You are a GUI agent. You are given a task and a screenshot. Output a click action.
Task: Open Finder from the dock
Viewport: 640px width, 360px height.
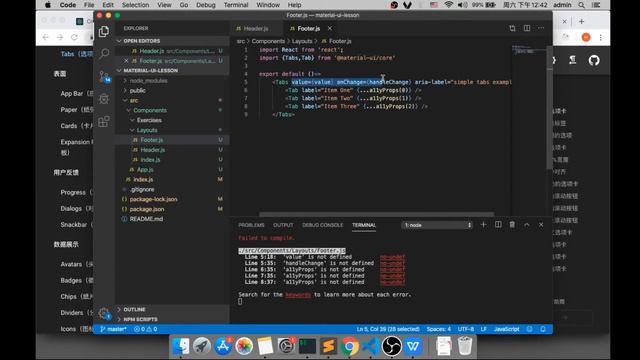[x=180, y=346]
